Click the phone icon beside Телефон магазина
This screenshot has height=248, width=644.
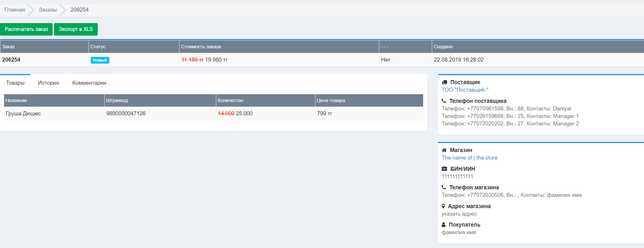click(444, 187)
